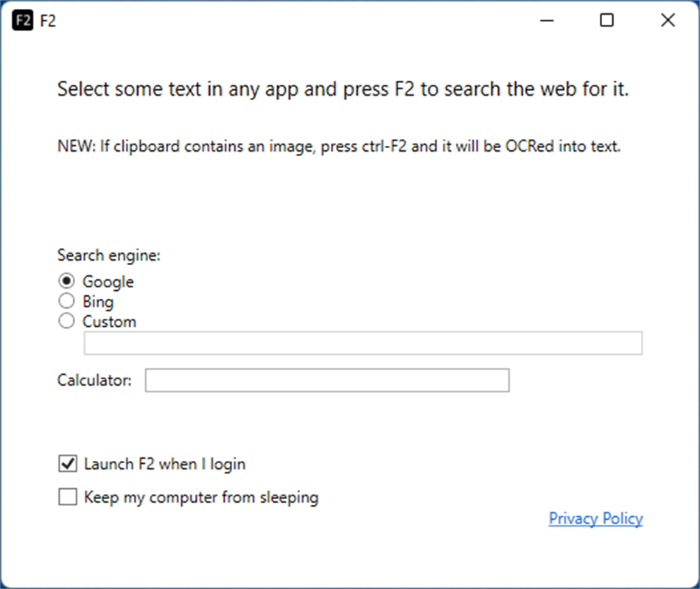Screen dimensions: 700x589
Task: Choose the Custom search engine option
Action: click(x=66, y=321)
